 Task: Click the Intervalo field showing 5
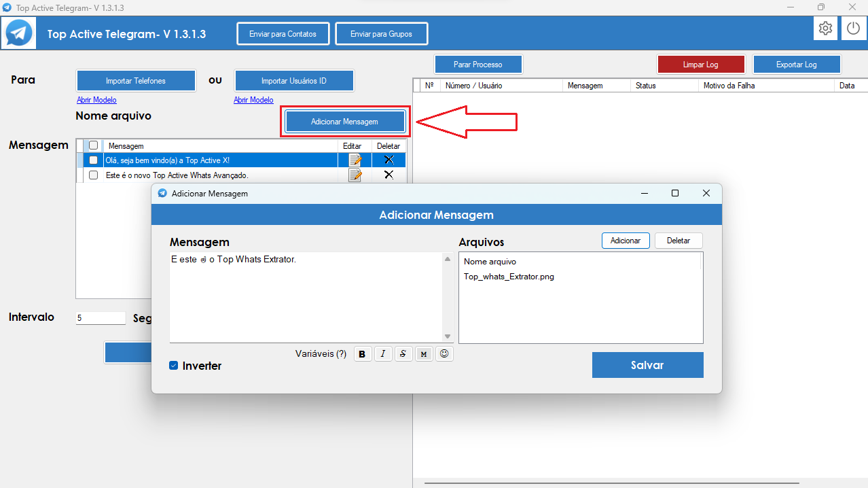[x=101, y=318]
